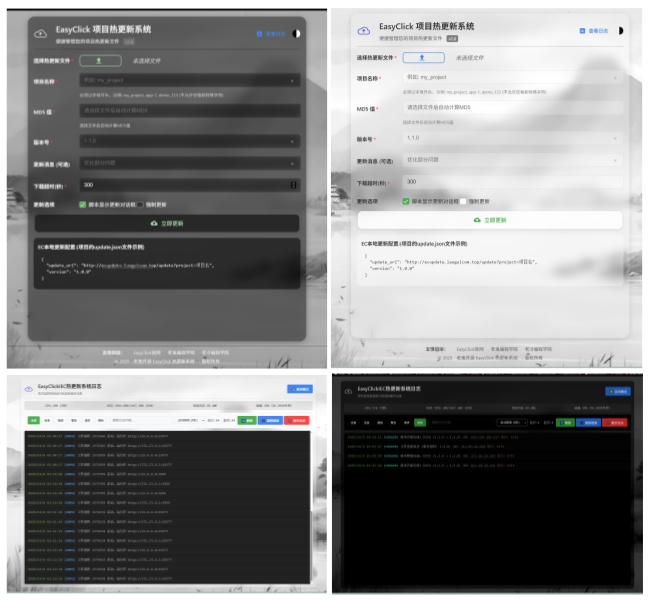Click the cloud logo in dark log page
The height and width of the screenshot is (600, 650).
coord(349,389)
